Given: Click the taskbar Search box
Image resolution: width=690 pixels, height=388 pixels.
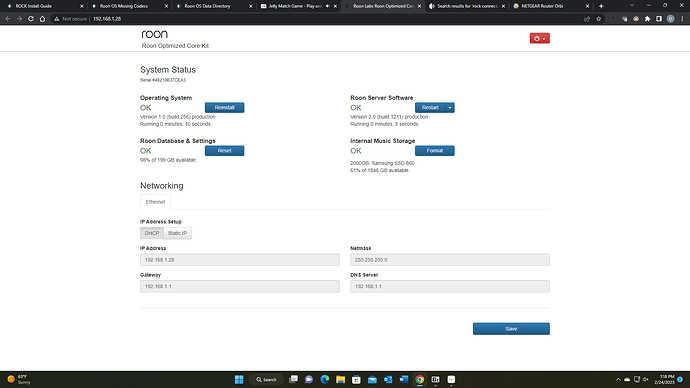Looking at the screenshot, I should click(x=267, y=380).
